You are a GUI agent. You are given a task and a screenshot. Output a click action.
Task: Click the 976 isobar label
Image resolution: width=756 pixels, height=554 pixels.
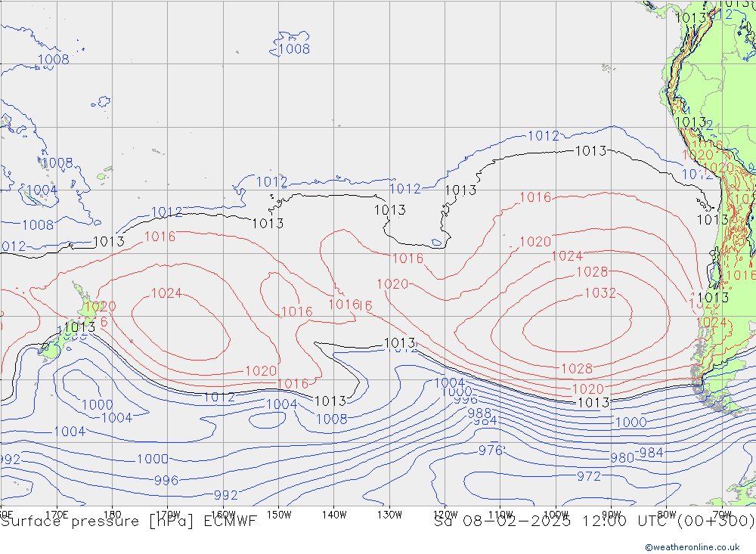pos(491,450)
